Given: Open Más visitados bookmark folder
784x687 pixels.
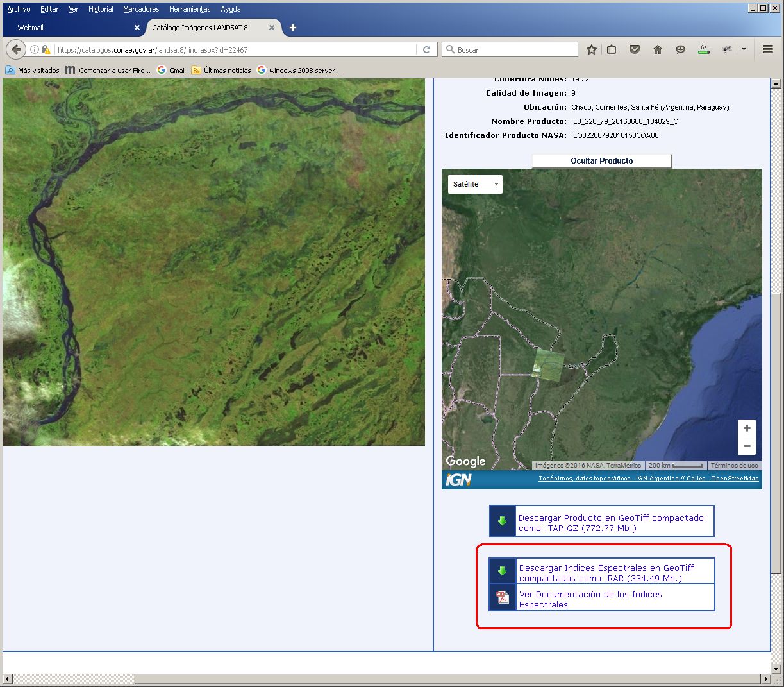Looking at the screenshot, I should point(32,71).
